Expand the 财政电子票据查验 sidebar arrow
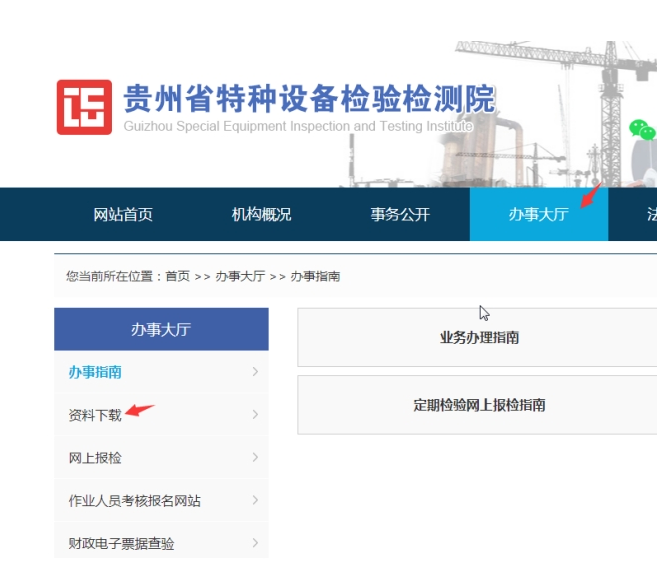The height and width of the screenshot is (561, 661). click(256, 544)
